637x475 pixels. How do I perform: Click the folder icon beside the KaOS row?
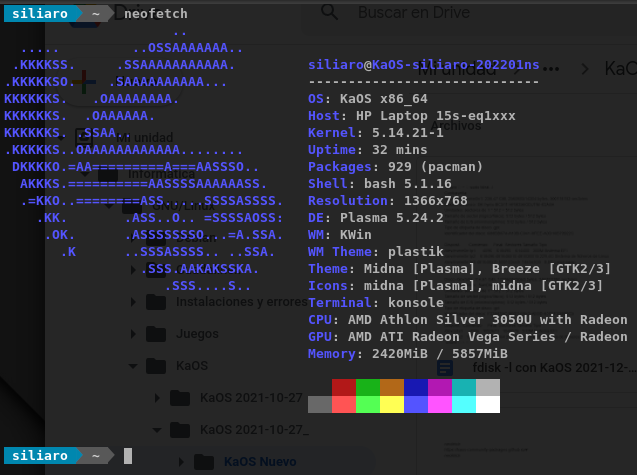156,366
